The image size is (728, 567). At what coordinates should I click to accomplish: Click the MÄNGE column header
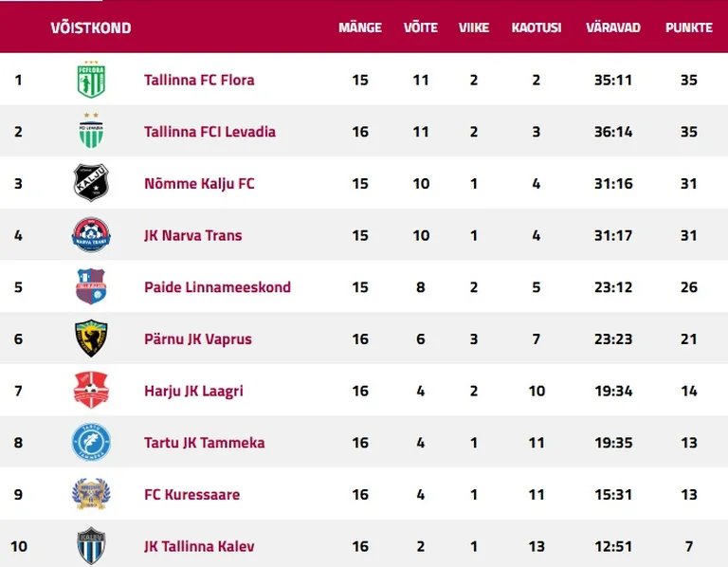click(360, 27)
